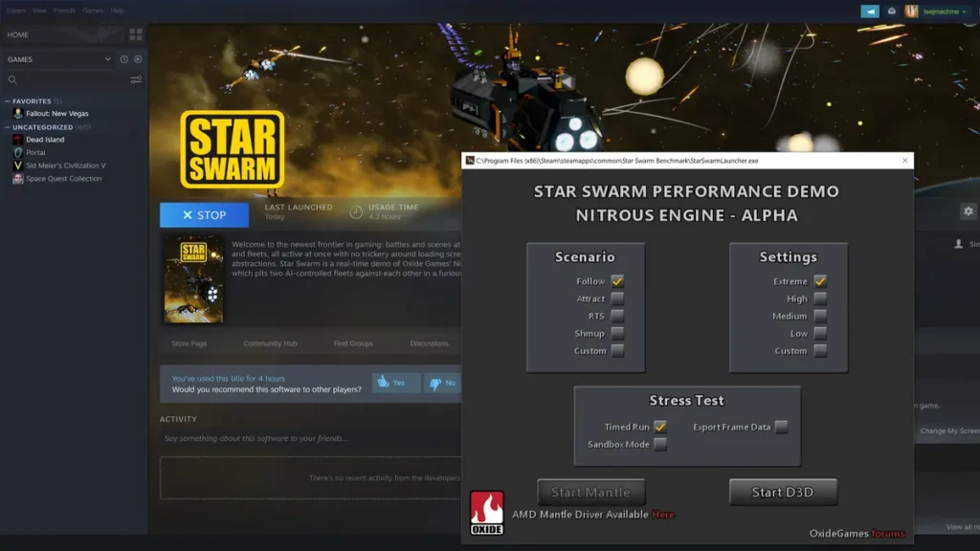Collapse the FAVORITES category
980x551 pixels.
[x=8, y=100]
